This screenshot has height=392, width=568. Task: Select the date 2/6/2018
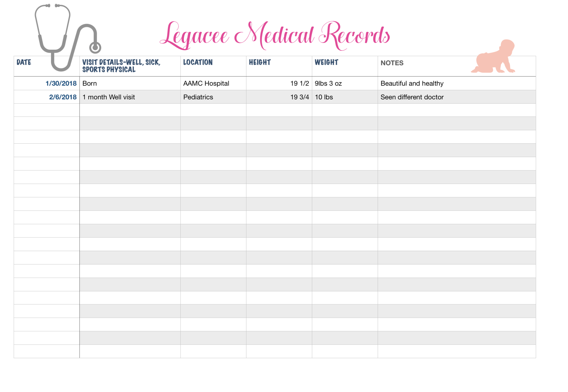63,97
